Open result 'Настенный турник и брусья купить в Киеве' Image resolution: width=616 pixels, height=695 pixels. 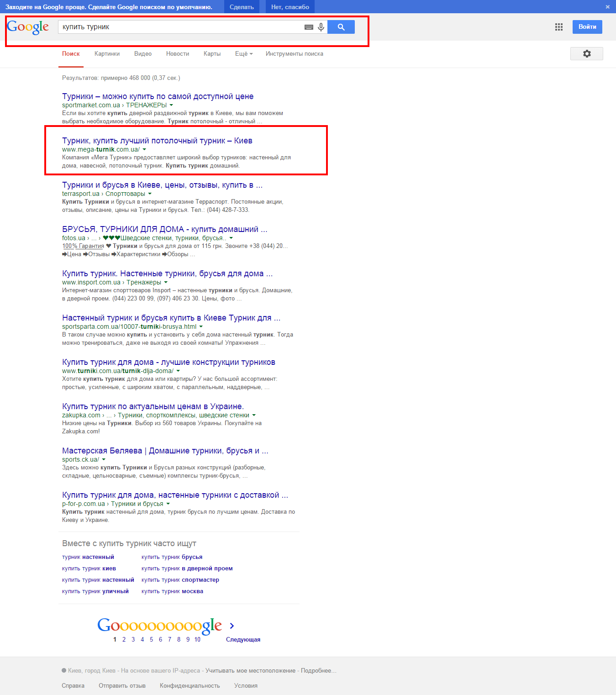pos(171,318)
